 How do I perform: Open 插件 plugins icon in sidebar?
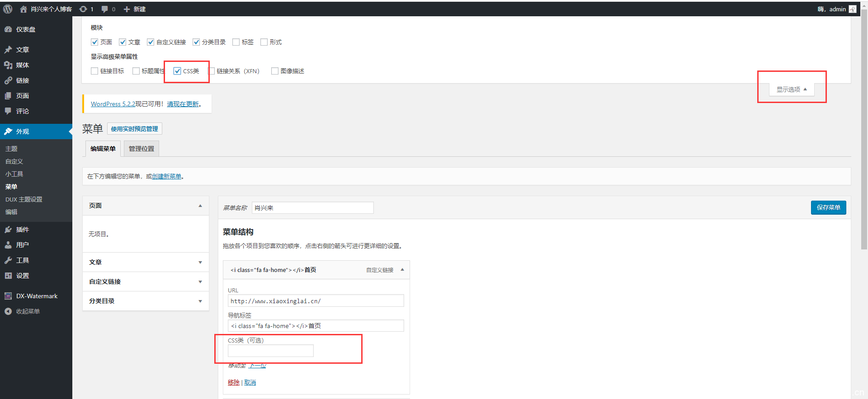(x=8, y=230)
